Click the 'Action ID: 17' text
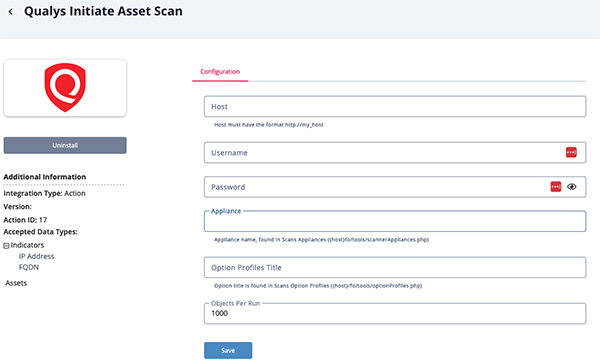 25,220
